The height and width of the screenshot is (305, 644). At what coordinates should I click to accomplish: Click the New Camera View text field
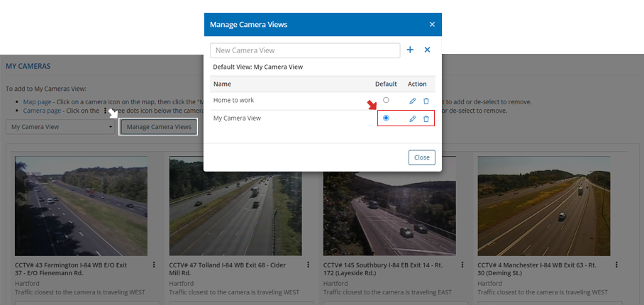coord(305,50)
